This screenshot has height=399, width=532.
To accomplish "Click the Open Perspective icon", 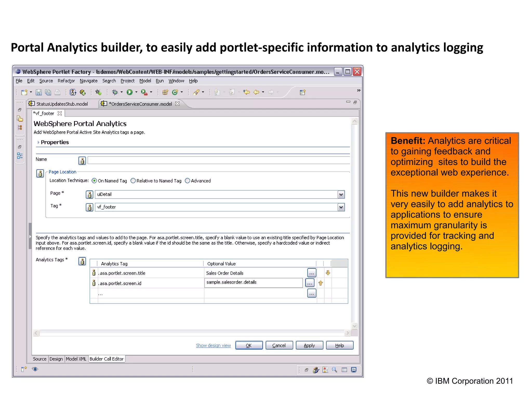I will 303,92.
